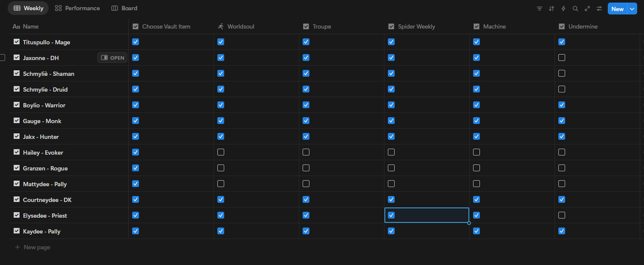Open the Filter icon in the toolbar
Screen dimensions: 644x265
coord(540,9)
